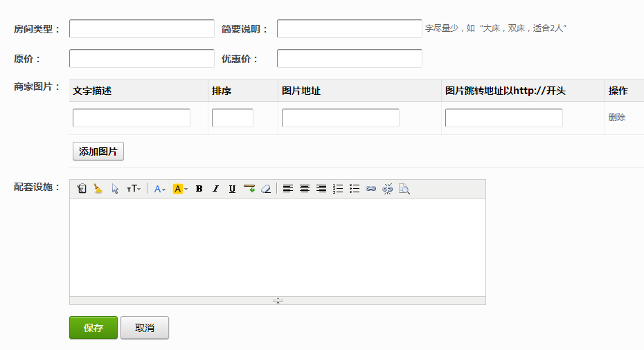Open the font size dropdown
Image resolution: width=644 pixels, height=350 pixels.
pos(134,189)
